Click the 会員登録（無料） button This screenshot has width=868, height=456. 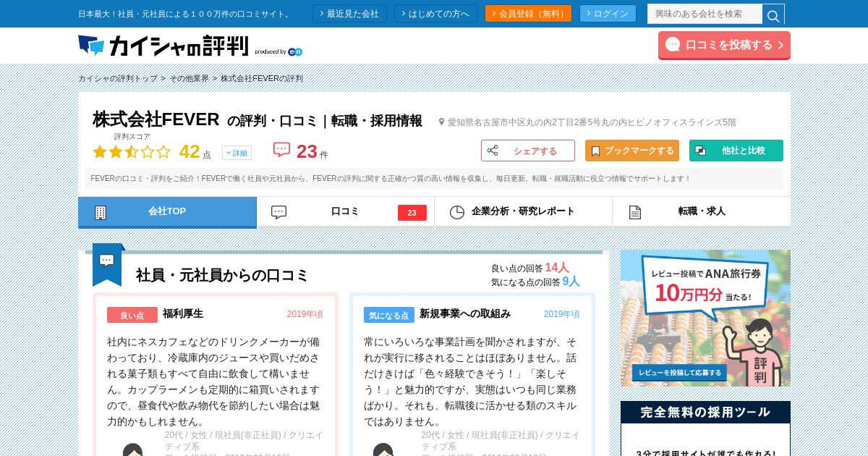coord(528,14)
